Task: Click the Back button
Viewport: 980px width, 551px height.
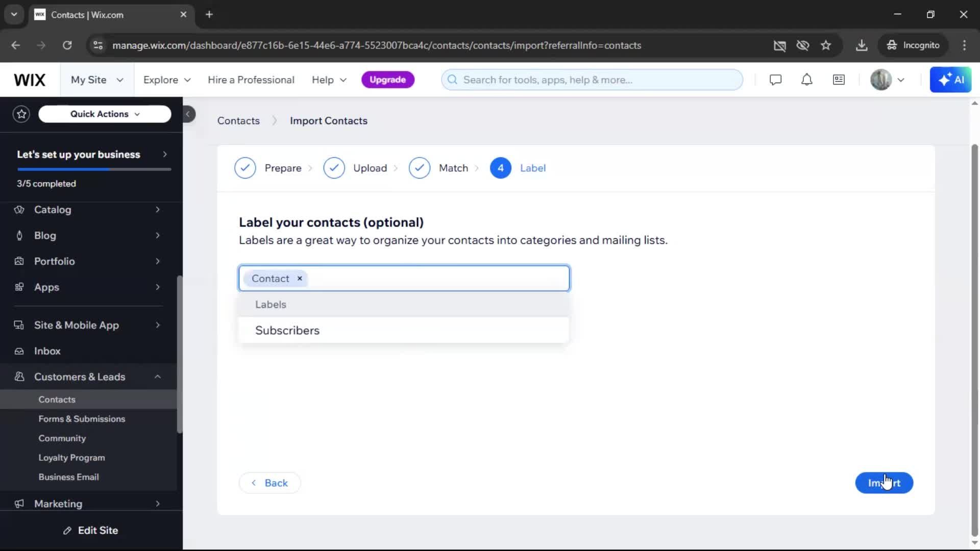Action: click(x=269, y=483)
